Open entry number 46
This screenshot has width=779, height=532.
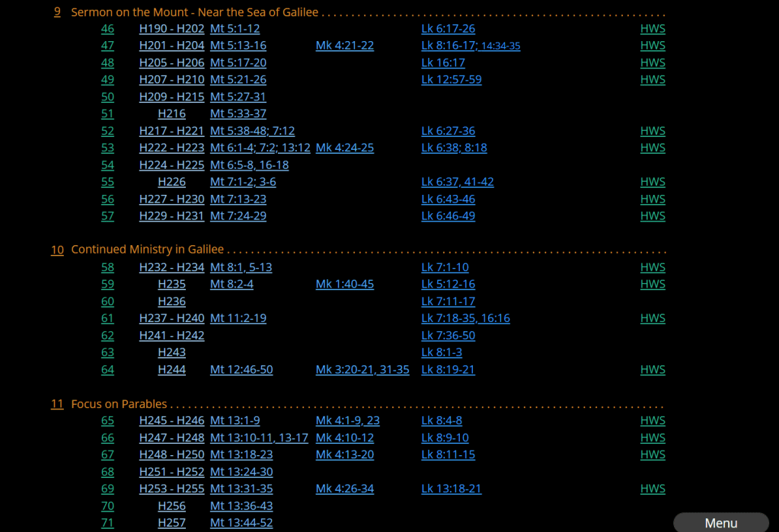(107, 29)
